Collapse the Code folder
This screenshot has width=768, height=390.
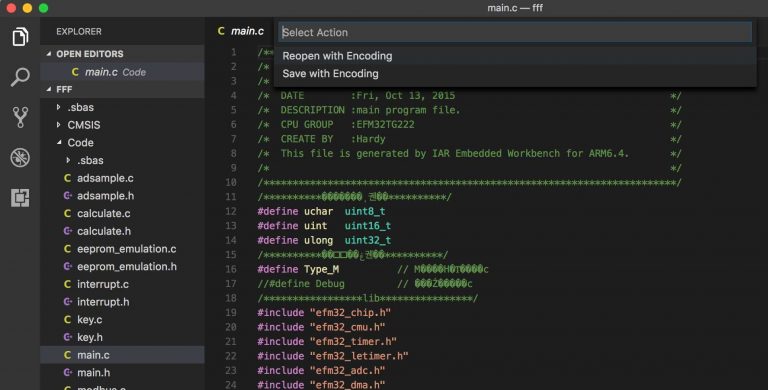[59, 143]
